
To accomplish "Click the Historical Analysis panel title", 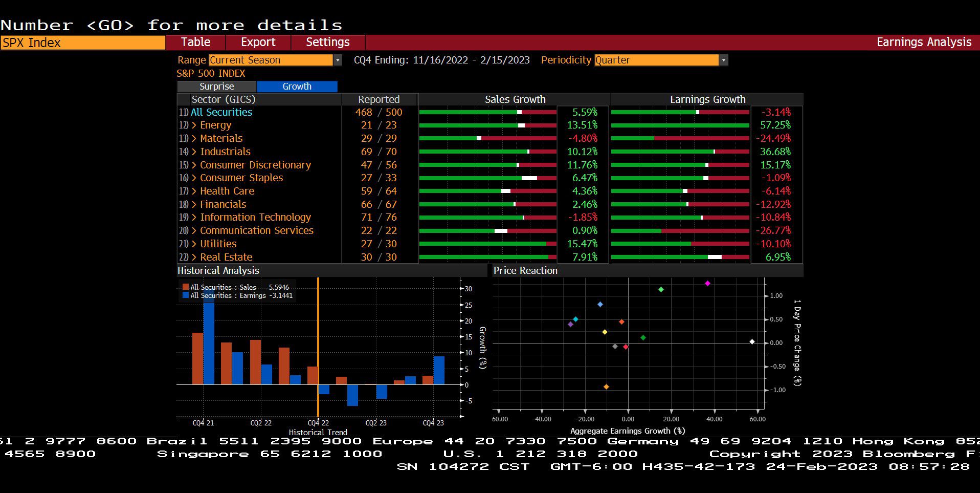I will [218, 270].
